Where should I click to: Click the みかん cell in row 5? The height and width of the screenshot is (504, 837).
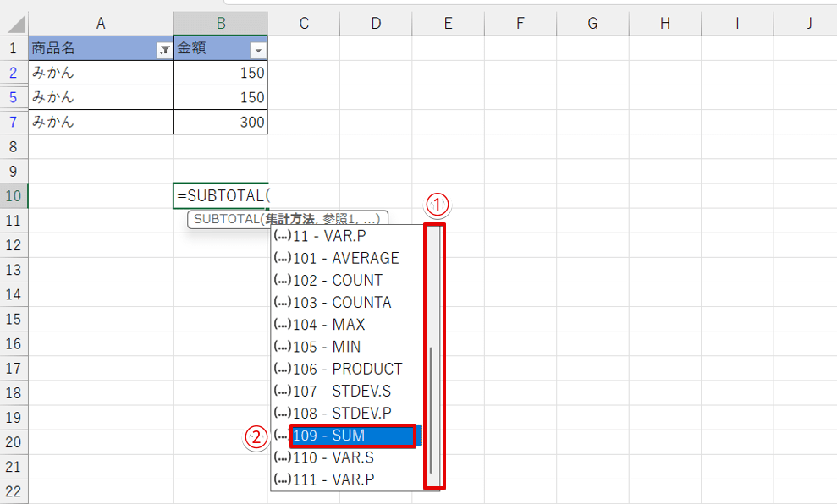[101, 97]
